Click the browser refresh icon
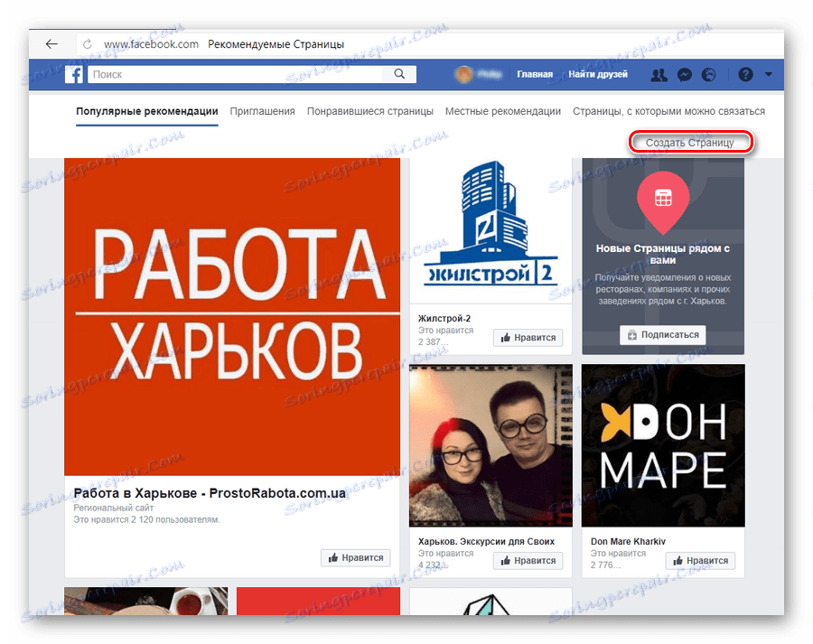813x644 pixels. (x=87, y=41)
